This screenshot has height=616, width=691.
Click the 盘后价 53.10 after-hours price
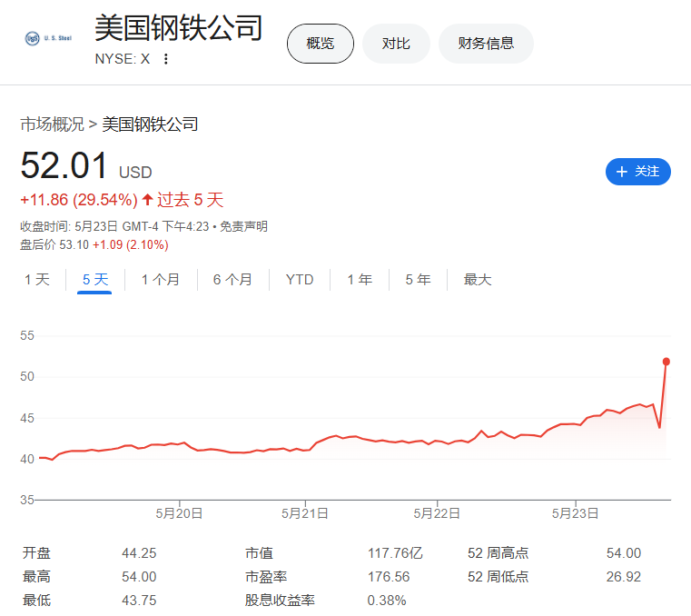click(x=54, y=244)
